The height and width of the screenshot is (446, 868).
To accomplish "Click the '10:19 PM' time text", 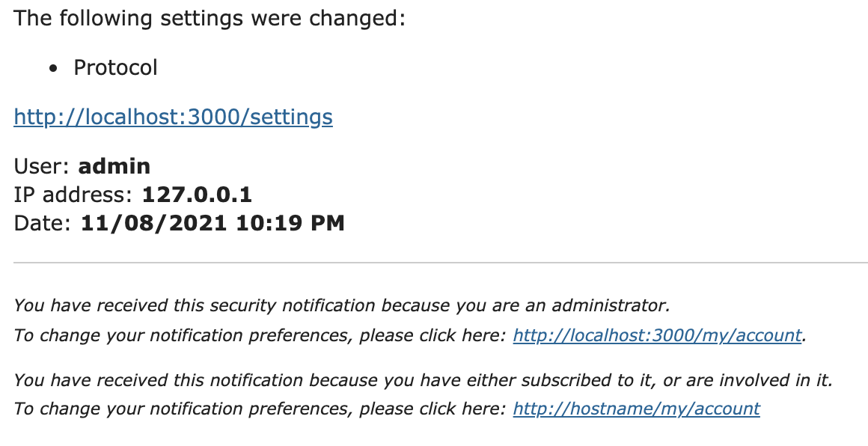I will tap(290, 223).
